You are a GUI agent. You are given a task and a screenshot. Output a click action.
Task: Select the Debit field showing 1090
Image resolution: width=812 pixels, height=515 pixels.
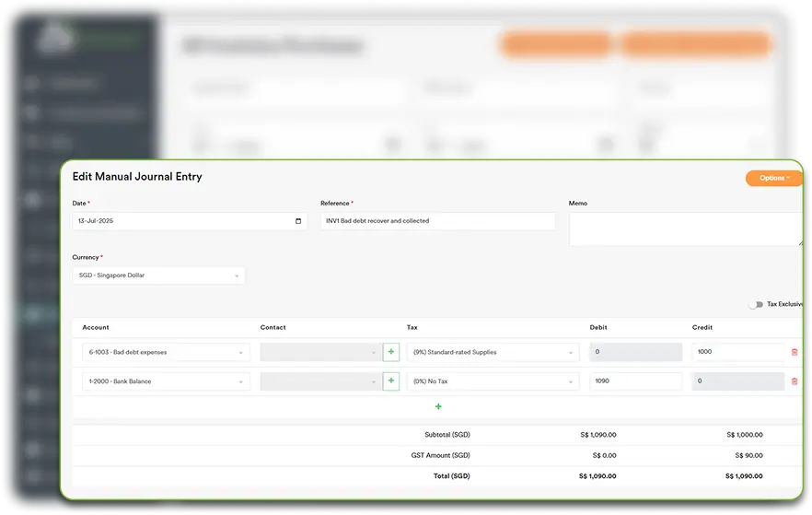(x=635, y=381)
